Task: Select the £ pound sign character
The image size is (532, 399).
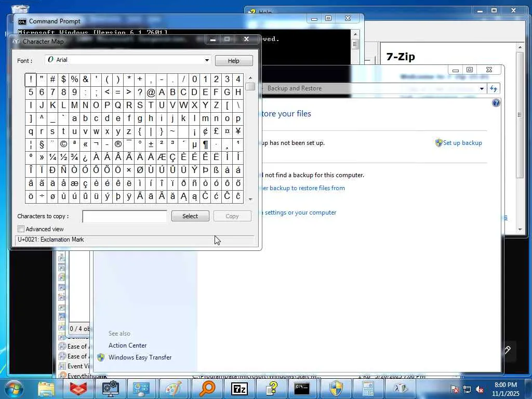Action: pos(216,131)
